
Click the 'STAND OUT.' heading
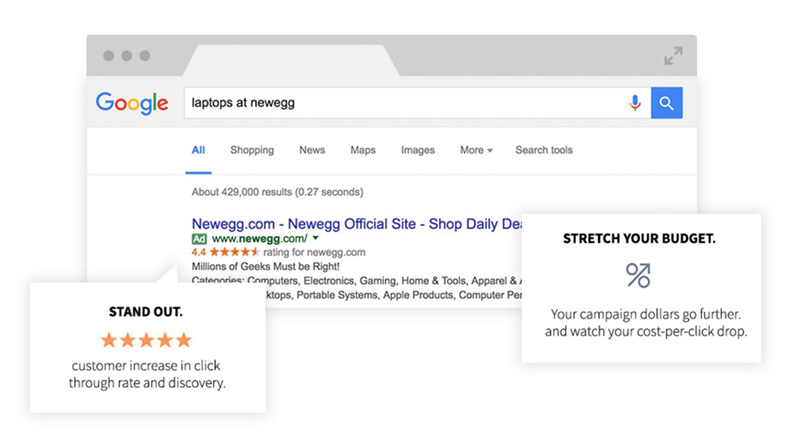click(x=146, y=312)
